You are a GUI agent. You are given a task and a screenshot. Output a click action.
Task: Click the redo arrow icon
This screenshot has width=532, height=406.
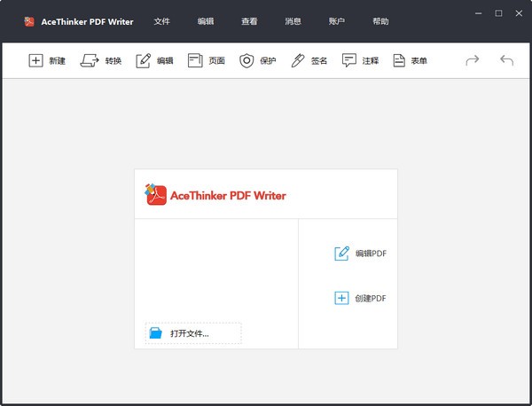tap(473, 60)
